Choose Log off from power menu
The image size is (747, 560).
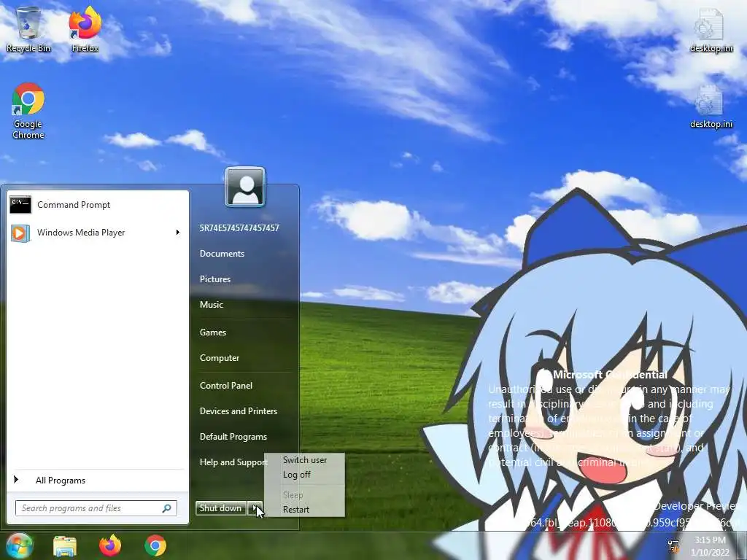click(297, 475)
